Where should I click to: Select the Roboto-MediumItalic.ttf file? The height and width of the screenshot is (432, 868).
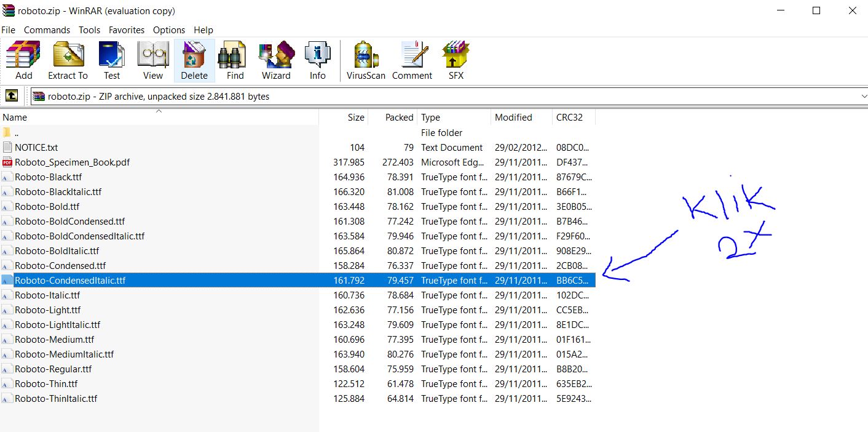pyautogui.click(x=64, y=354)
